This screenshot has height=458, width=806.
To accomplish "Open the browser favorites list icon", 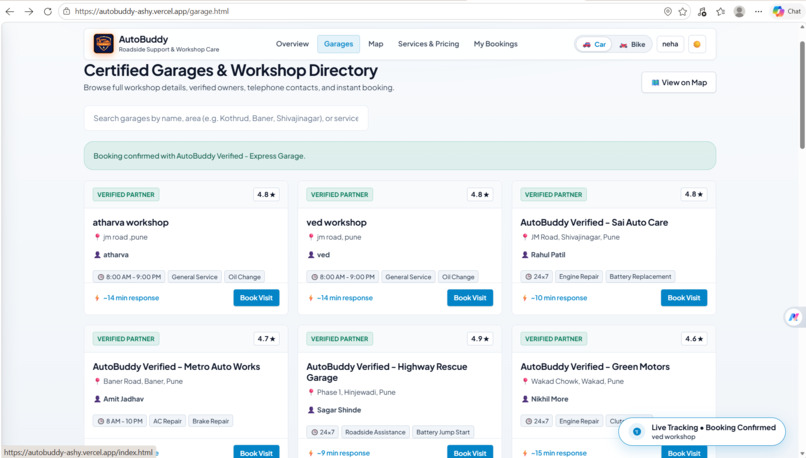I will click(721, 11).
